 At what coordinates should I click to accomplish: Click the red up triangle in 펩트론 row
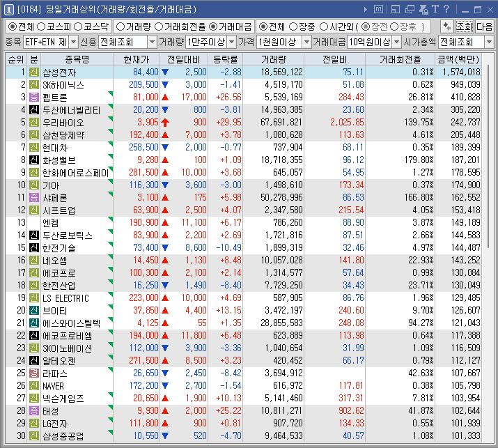tap(165, 98)
